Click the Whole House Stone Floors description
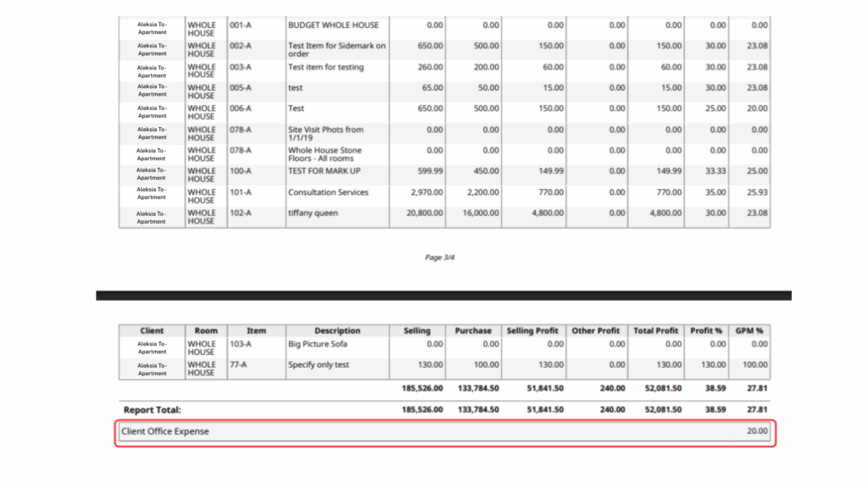The width and height of the screenshot is (868, 488). click(325, 154)
